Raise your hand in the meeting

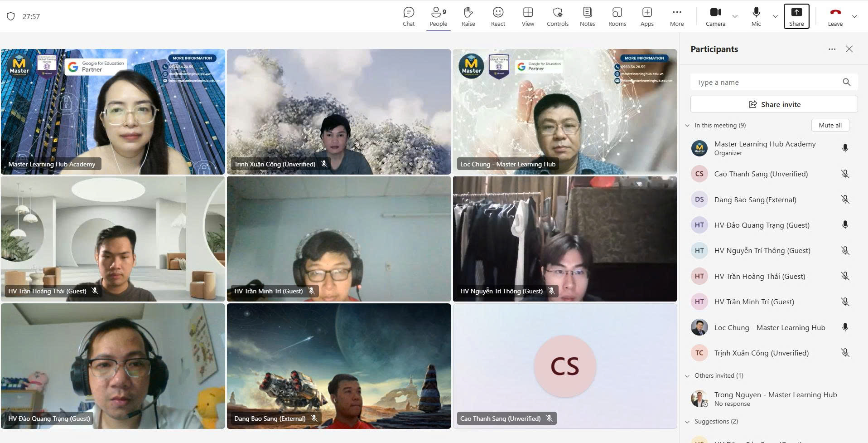[x=468, y=17]
